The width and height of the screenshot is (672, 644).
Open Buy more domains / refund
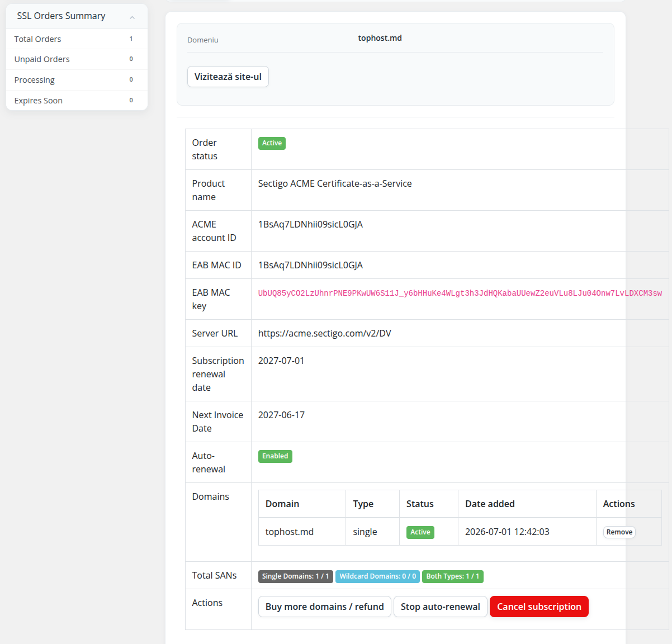[325, 607]
